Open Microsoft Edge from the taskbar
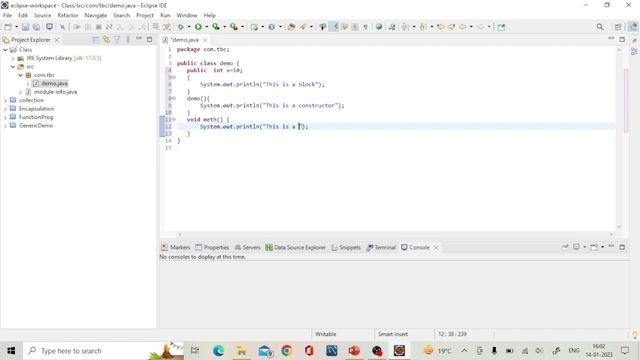 (218, 351)
